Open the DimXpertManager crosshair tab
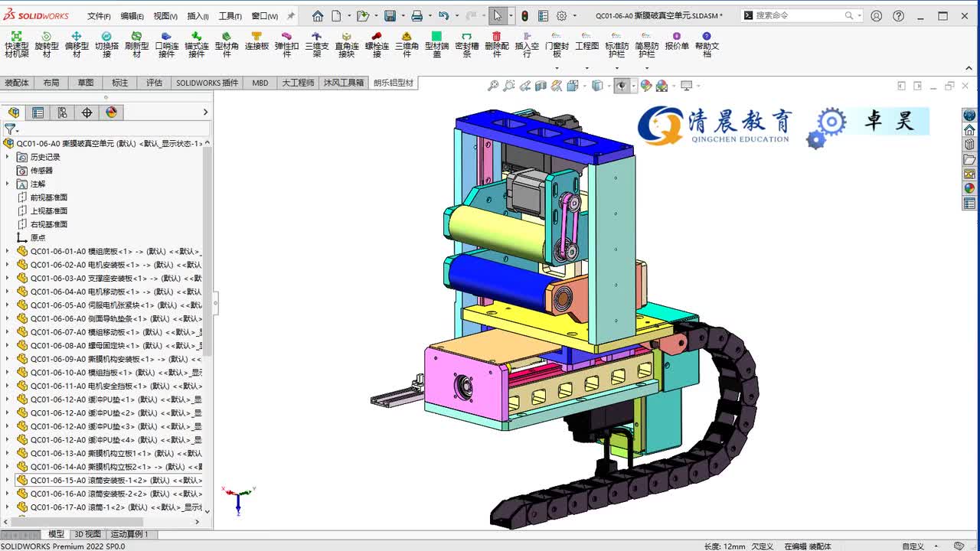The image size is (980, 551). (87, 112)
